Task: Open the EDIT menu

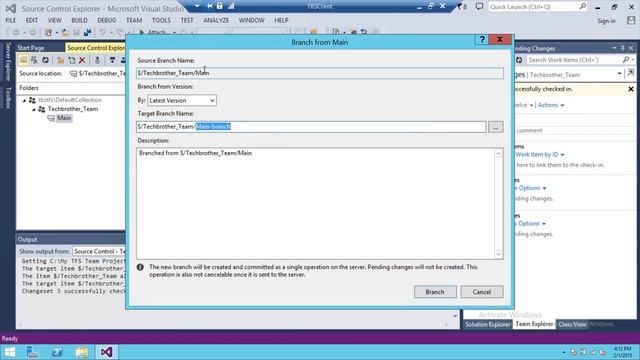Action: point(31,20)
